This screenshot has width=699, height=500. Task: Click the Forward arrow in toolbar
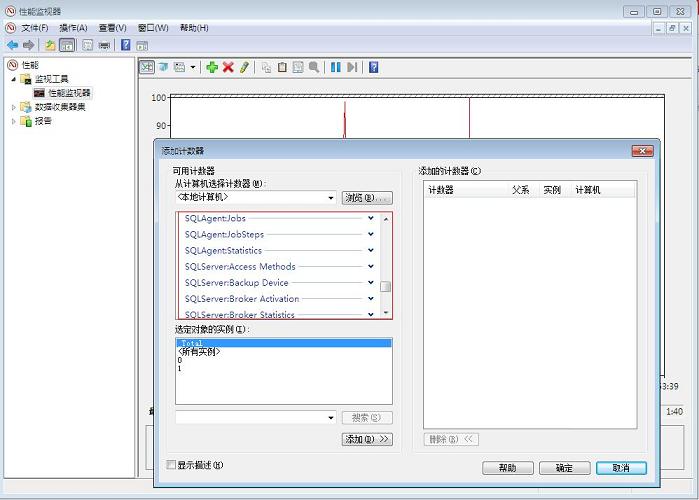pyautogui.click(x=29, y=45)
